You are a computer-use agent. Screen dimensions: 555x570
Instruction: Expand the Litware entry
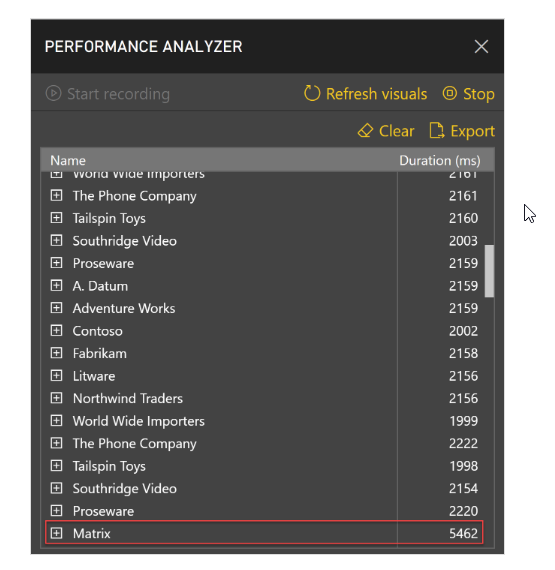tap(56, 376)
